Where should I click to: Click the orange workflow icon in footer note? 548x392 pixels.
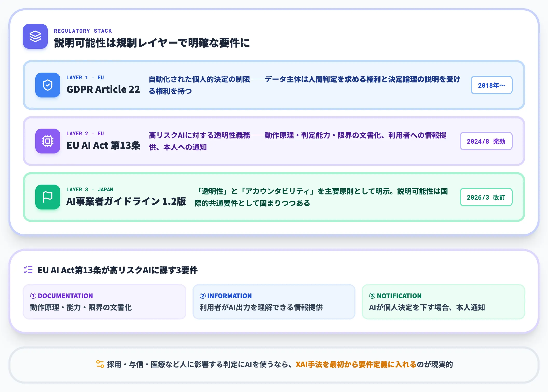(100, 364)
